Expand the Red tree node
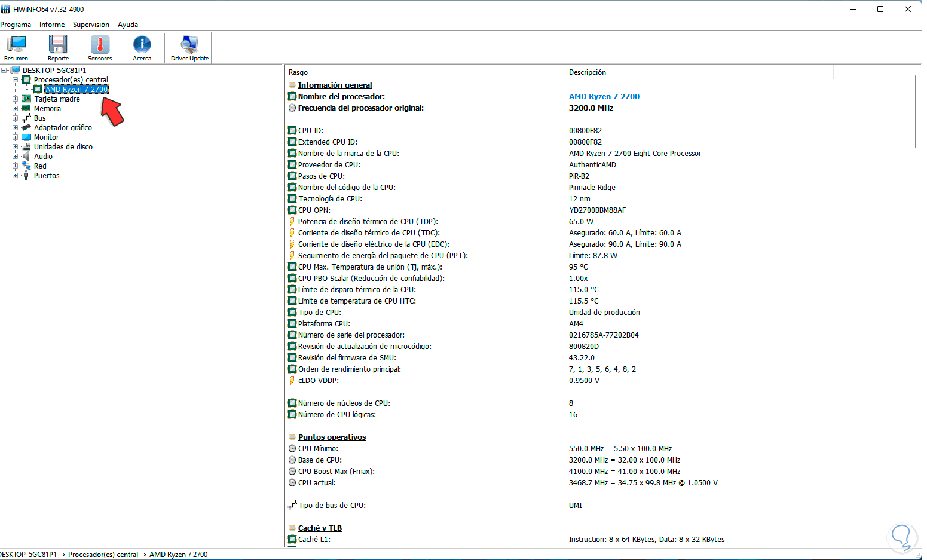The height and width of the screenshot is (560, 927). (x=16, y=166)
